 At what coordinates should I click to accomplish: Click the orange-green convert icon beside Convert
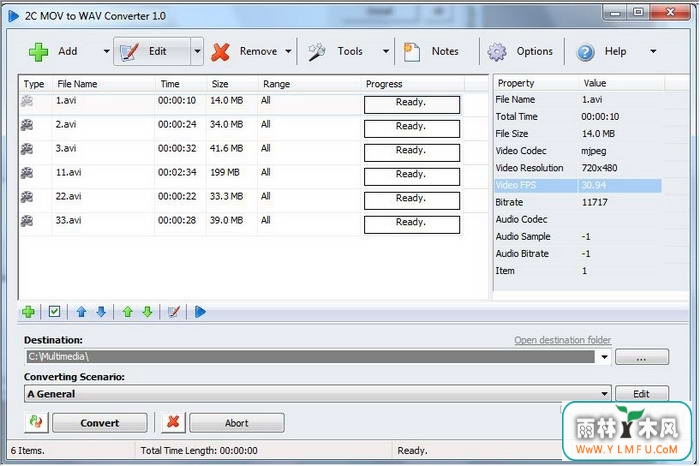[36, 422]
